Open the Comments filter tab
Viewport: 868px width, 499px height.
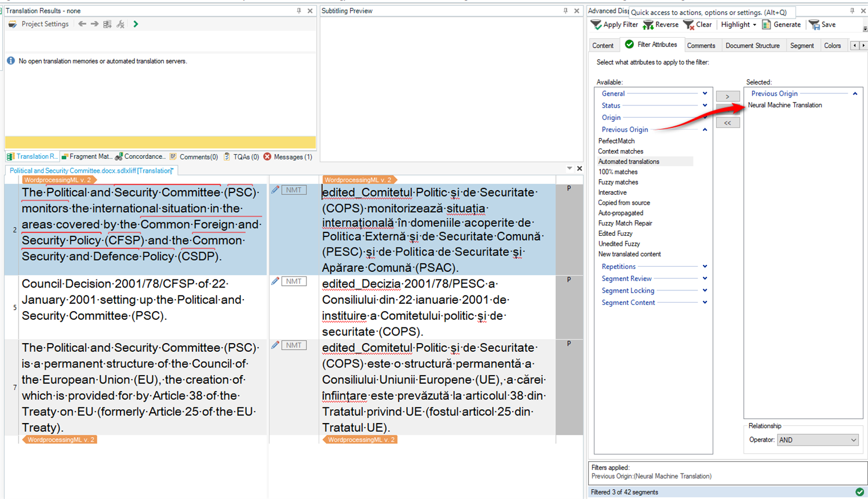pos(701,46)
